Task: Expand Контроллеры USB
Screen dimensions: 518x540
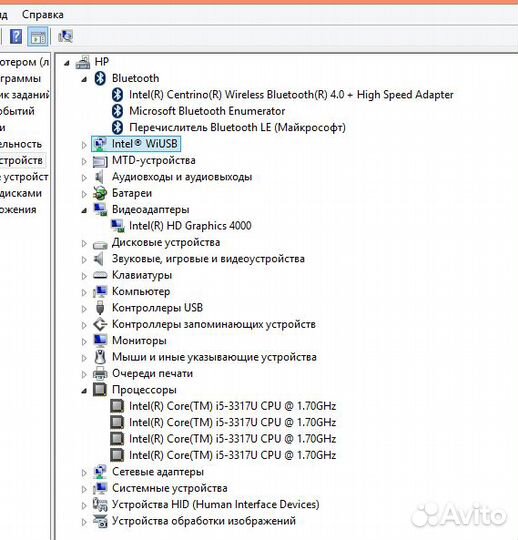Action: click(x=84, y=309)
